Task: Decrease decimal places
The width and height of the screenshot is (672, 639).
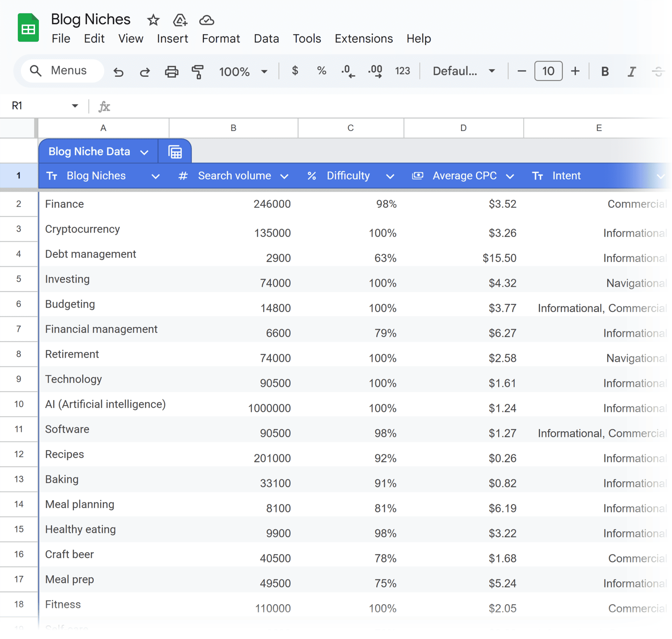Action: [348, 71]
